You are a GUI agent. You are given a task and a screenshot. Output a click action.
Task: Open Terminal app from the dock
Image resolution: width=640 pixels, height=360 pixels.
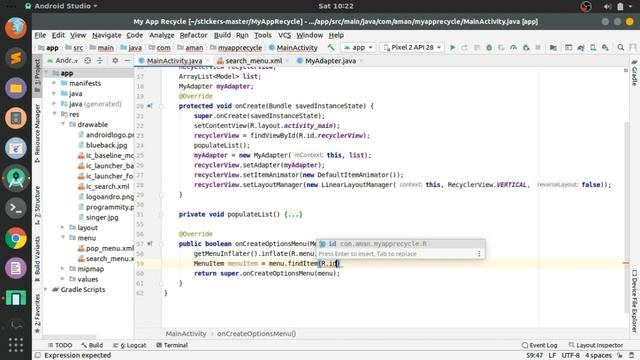coord(16,208)
